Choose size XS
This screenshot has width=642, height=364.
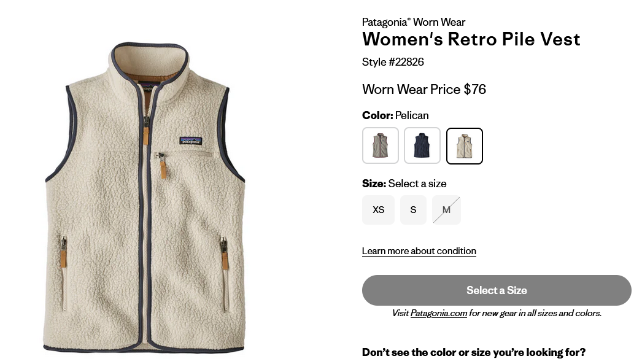[x=378, y=210]
